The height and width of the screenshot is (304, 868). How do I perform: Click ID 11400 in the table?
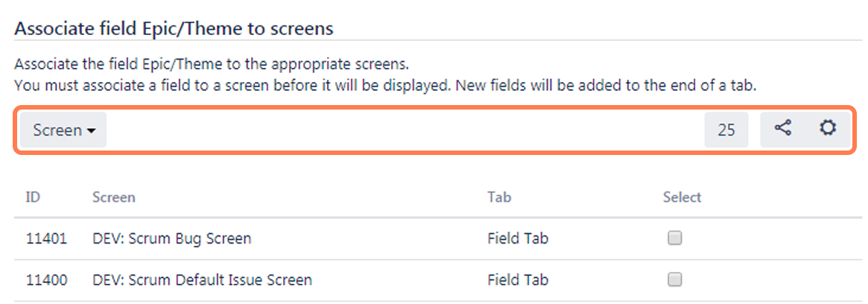point(46,280)
